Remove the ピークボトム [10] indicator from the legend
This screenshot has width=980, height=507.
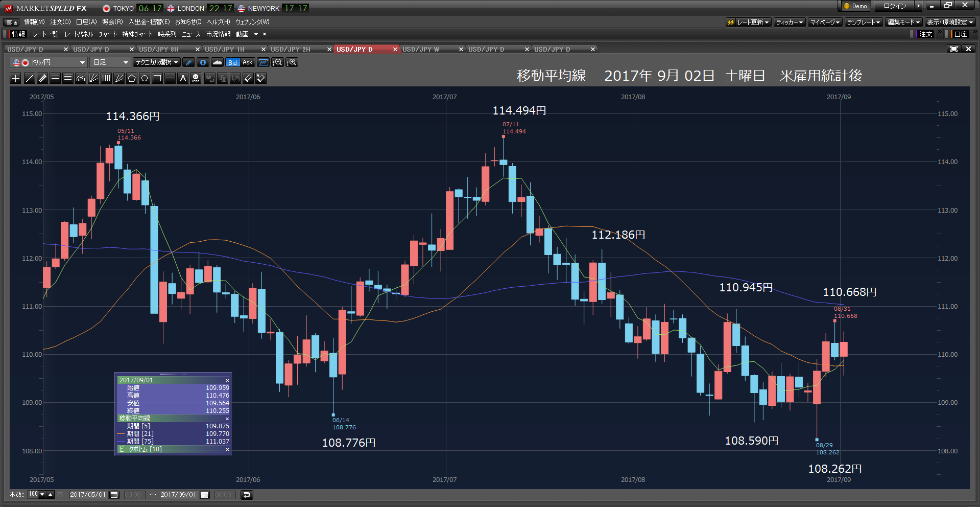click(x=227, y=449)
